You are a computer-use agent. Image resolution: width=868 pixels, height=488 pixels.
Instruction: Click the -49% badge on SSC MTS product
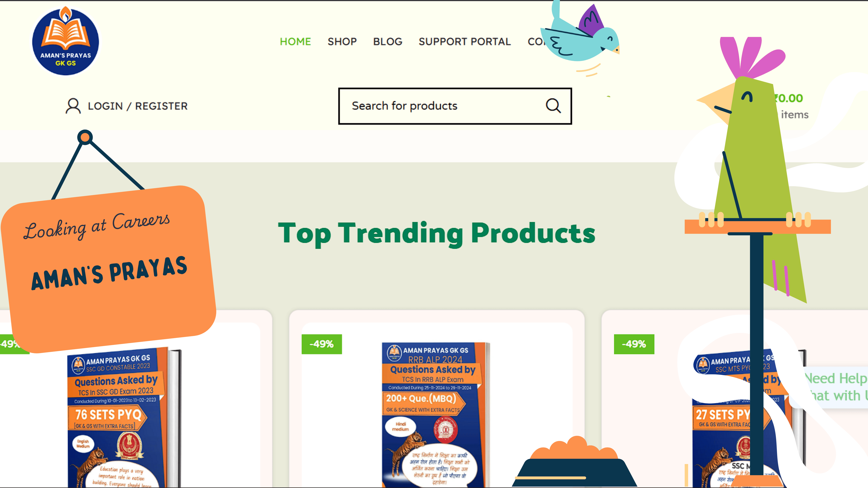pos(634,344)
